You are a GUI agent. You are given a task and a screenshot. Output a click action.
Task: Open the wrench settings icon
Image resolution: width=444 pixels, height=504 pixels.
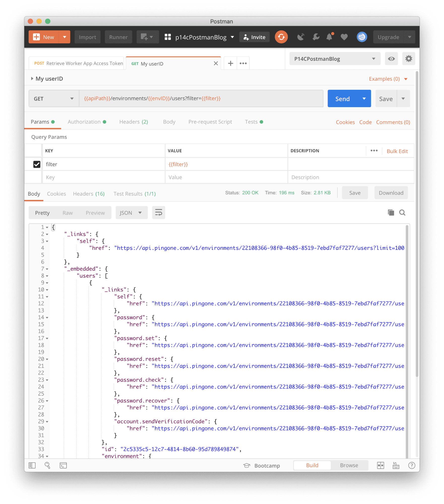tap(315, 37)
